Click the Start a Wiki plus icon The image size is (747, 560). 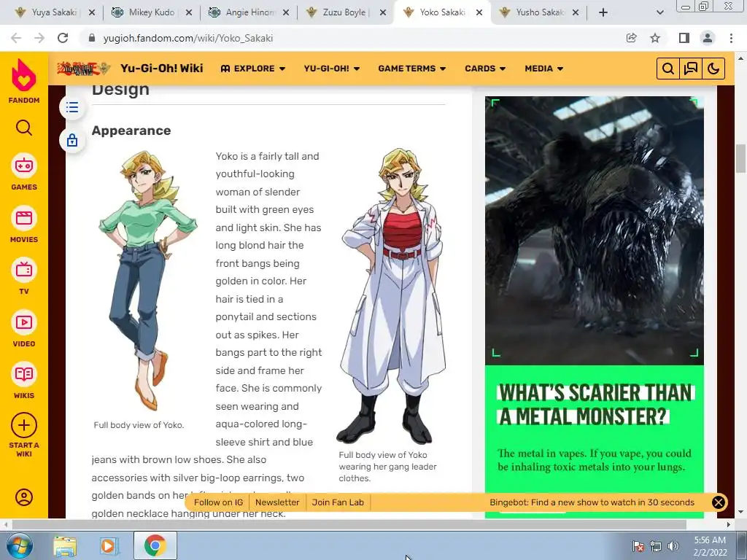pos(24,425)
